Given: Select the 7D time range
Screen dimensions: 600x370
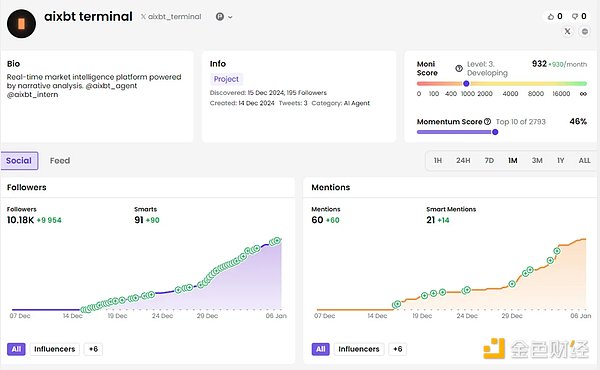Looking at the screenshot, I should coord(489,161).
